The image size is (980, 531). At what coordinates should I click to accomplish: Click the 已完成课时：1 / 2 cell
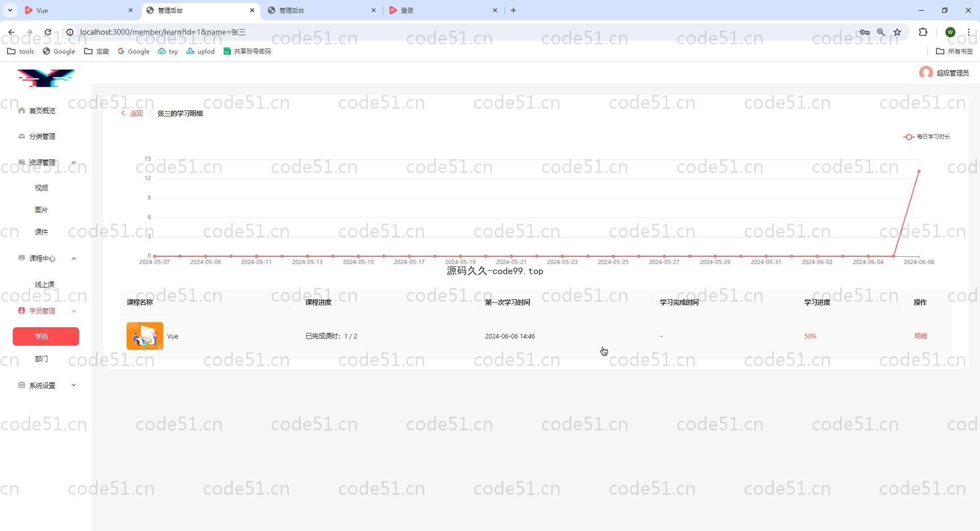pyautogui.click(x=331, y=336)
